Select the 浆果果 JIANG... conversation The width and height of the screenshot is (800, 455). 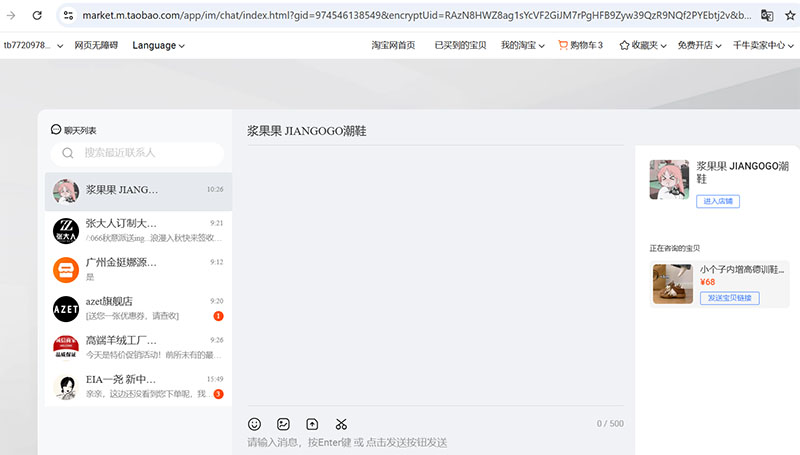click(x=138, y=192)
